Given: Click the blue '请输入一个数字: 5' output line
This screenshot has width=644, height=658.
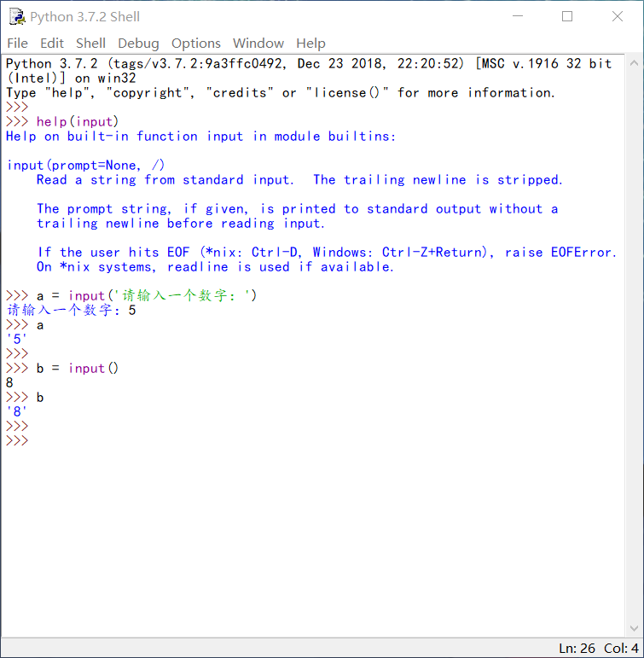Looking at the screenshot, I should (72, 311).
